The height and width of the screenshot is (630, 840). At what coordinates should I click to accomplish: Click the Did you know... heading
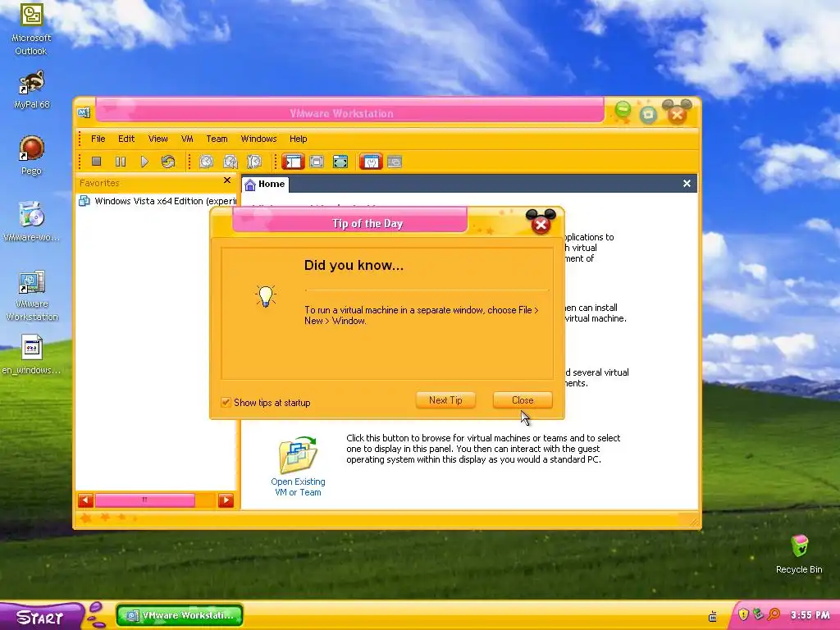[x=354, y=265]
